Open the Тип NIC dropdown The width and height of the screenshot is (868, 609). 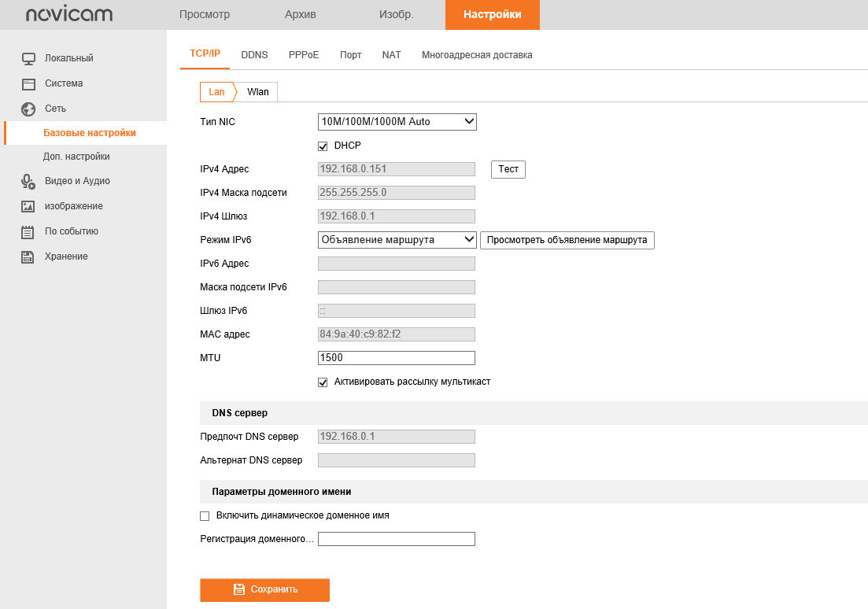pyautogui.click(x=397, y=121)
